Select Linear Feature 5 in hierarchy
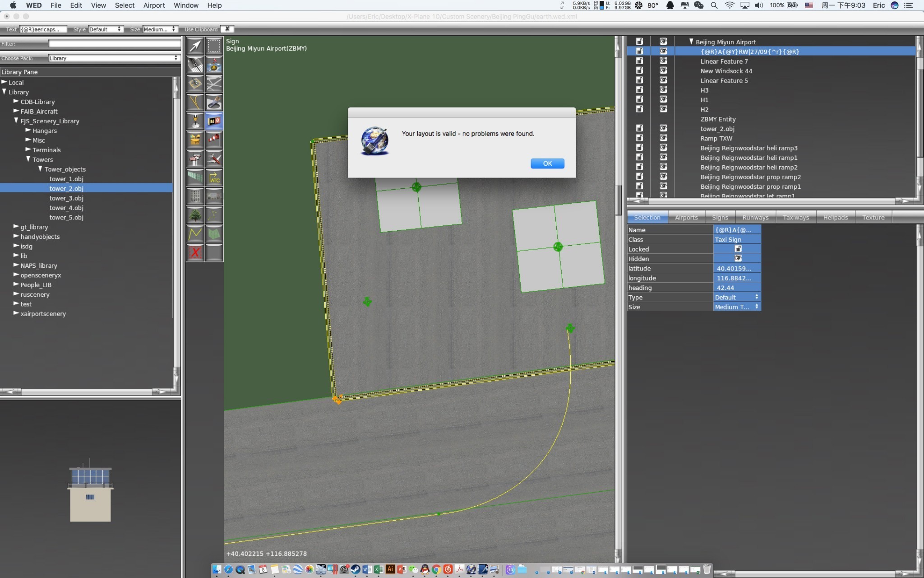 [x=724, y=80]
